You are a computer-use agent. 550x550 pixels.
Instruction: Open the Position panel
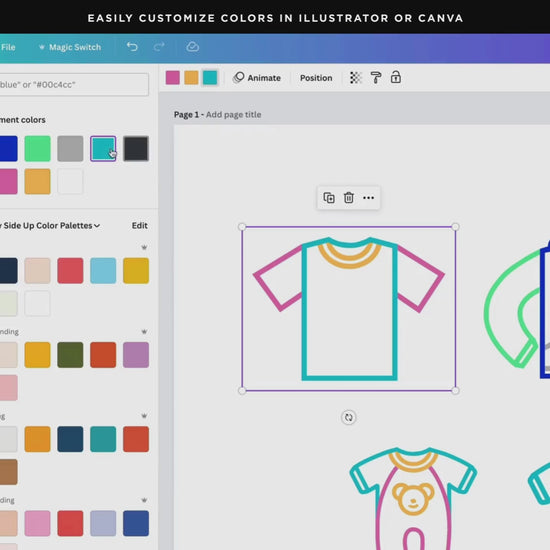click(316, 78)
